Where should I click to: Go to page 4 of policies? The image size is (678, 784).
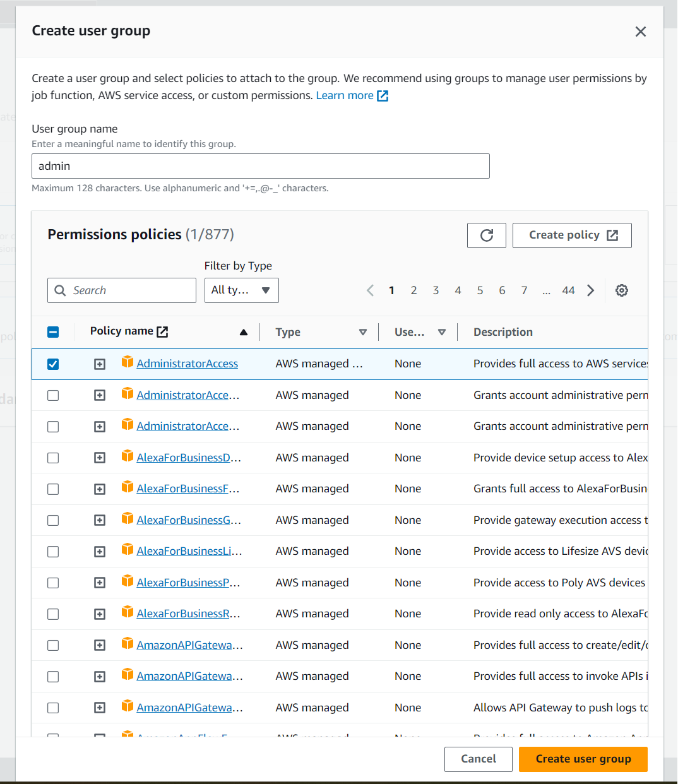[458, 290]
